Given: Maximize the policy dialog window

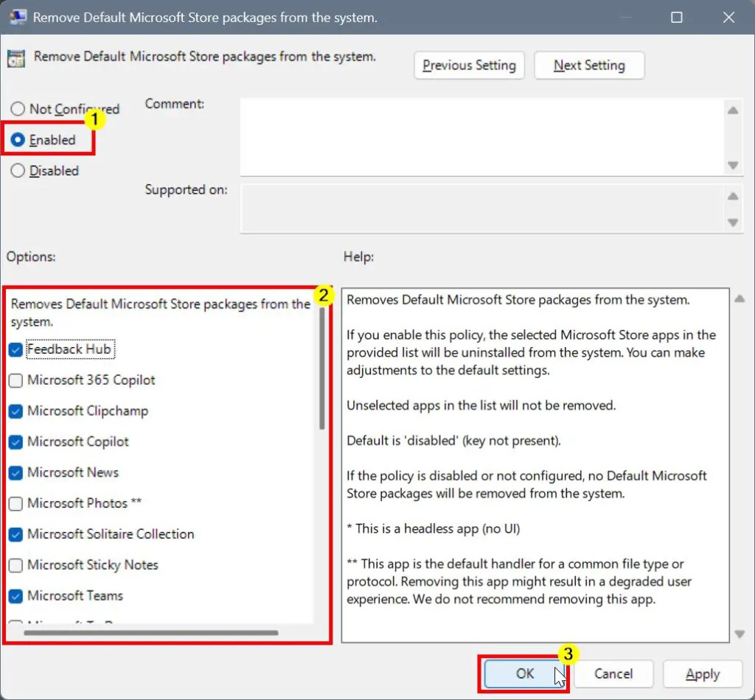Looking at the screenshot, I should click(x=677, y=18).
